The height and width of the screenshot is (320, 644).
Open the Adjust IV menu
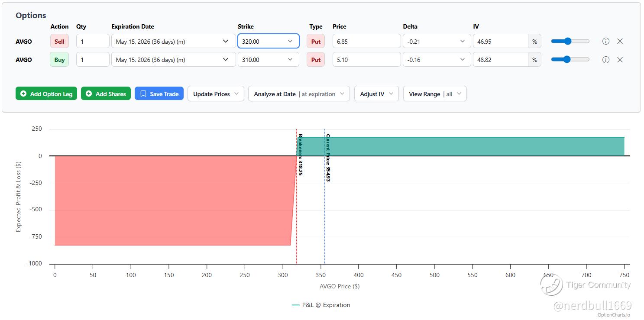(x=376, y=94)
